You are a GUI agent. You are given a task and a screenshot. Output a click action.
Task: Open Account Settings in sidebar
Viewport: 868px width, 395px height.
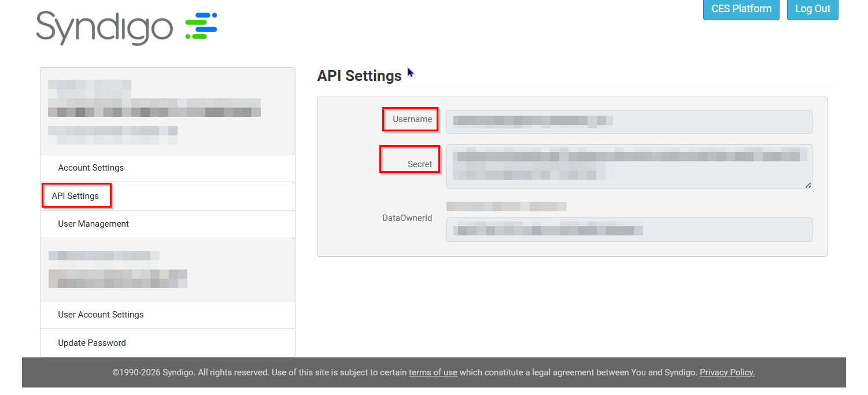click(168, 168)
